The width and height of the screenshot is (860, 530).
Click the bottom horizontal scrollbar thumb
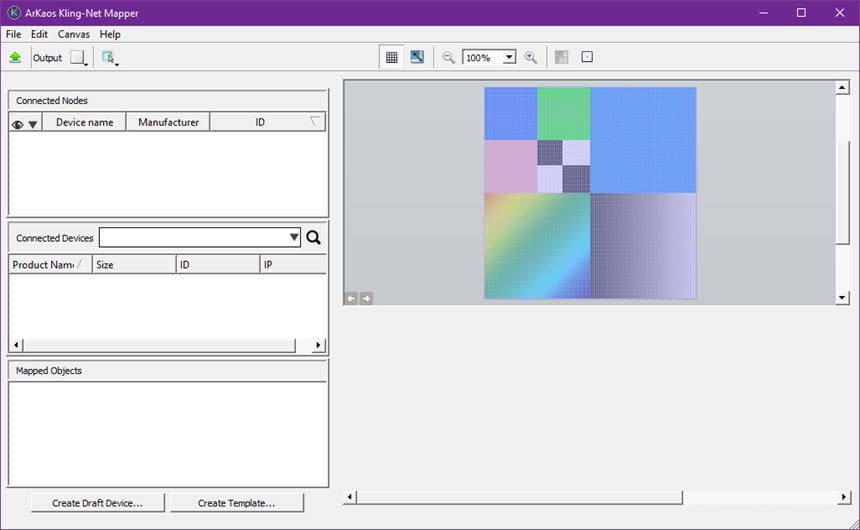click(x=519, y=497)
